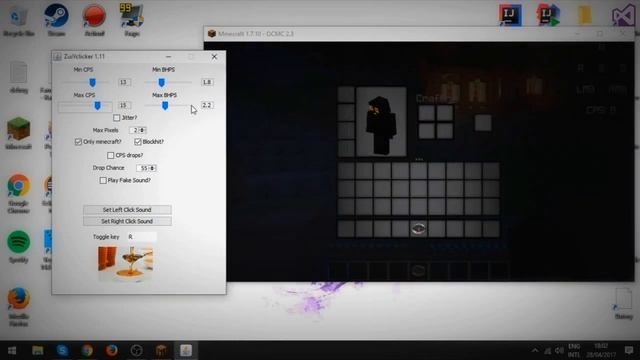Click the Max CPS slider handle
This screenshot has width=640, height=360.
pyautogui.click(x=98, y=106)
